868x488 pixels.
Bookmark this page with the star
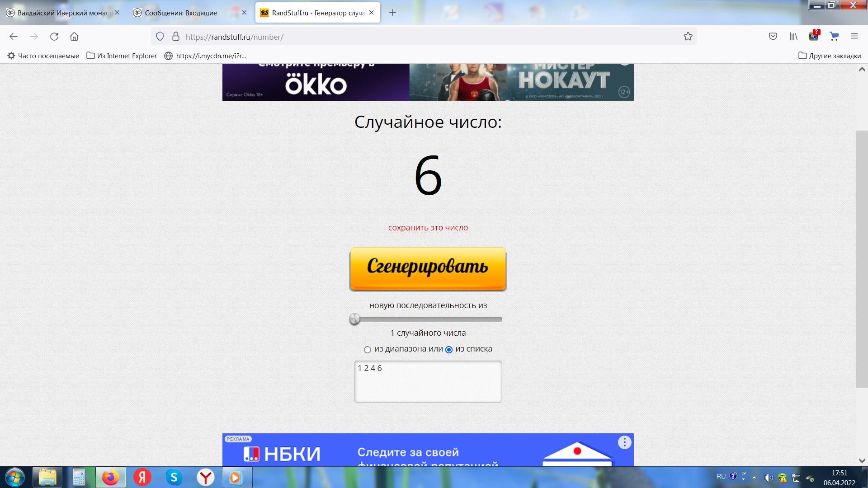click(688, 37)
